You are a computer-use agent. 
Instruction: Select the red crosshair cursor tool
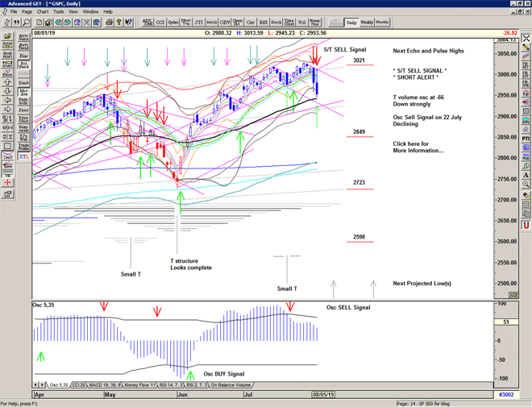pyautogui.click(x=7, y=183)
